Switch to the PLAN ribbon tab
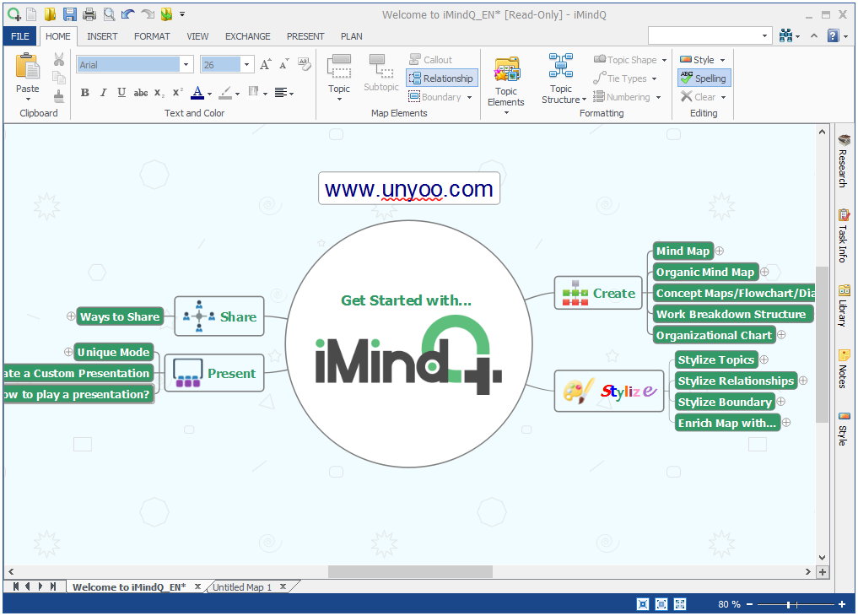Screen dimensions: 858x616 click(351, 36)
